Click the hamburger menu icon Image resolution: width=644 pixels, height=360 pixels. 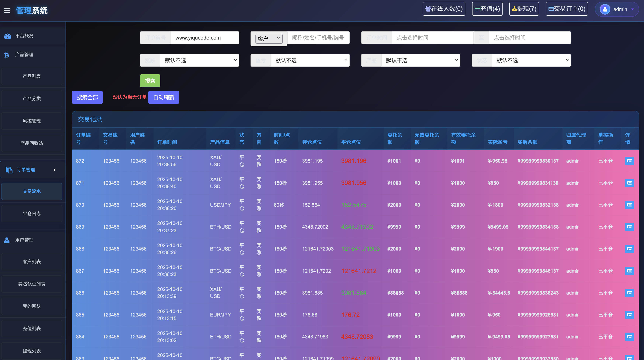pos(7,10)
